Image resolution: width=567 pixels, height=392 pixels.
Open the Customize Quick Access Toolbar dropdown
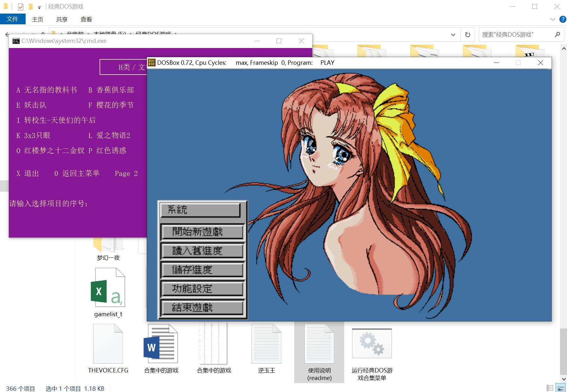[x=39, y=7]
